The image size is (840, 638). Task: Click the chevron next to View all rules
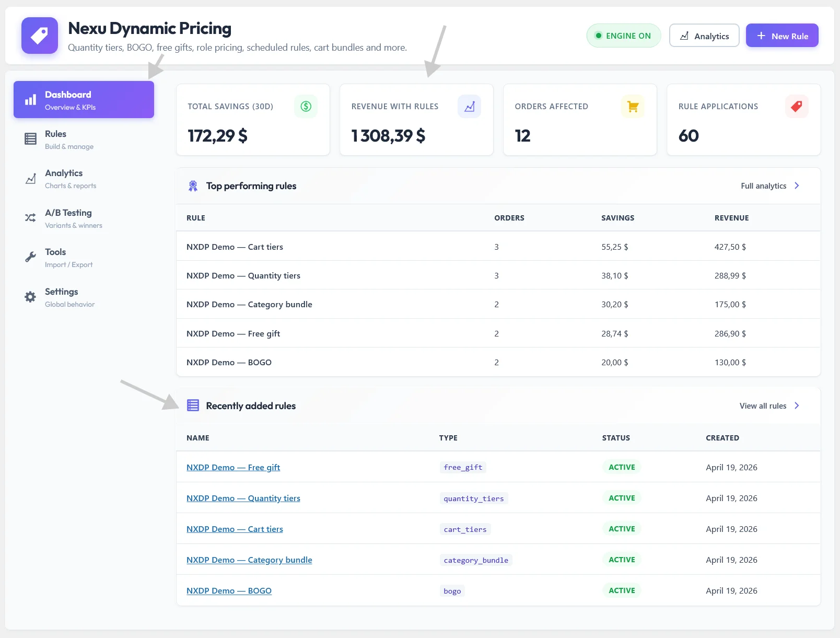click(797, 405)
